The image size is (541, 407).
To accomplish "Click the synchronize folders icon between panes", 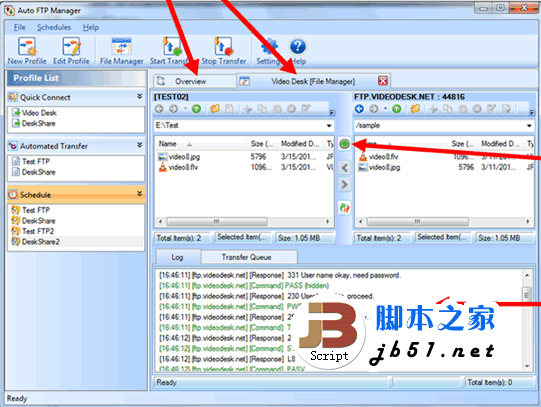I will point(344,208).
